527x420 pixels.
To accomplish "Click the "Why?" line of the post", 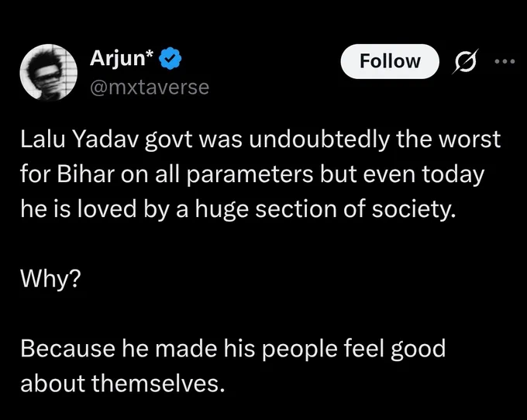I will point(50,279).
